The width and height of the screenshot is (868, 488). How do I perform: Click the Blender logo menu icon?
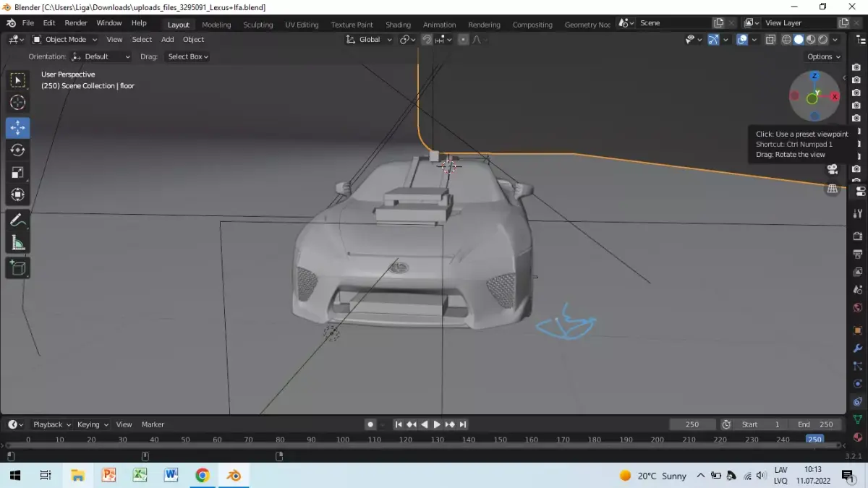(x=11, y=23)
